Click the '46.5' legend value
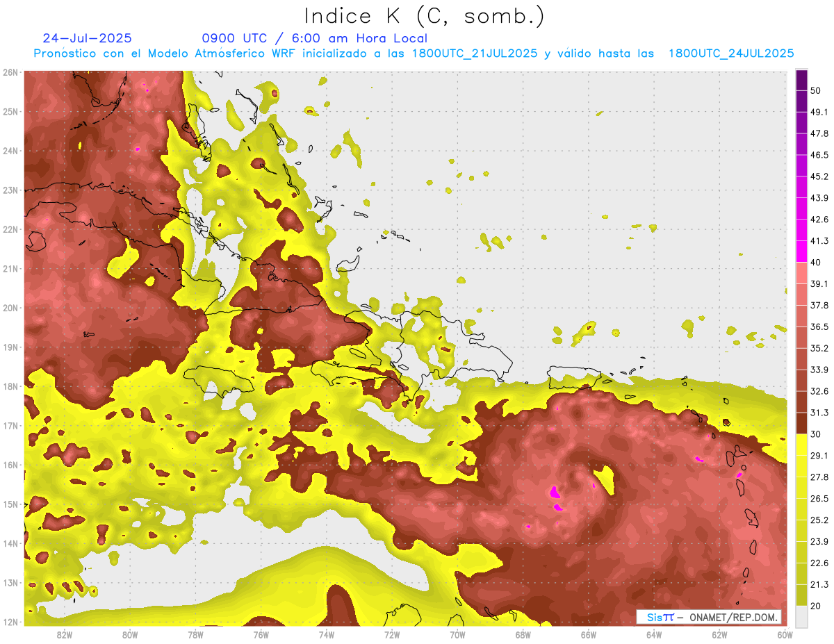The image size is (834, 644). click(819, 155)
